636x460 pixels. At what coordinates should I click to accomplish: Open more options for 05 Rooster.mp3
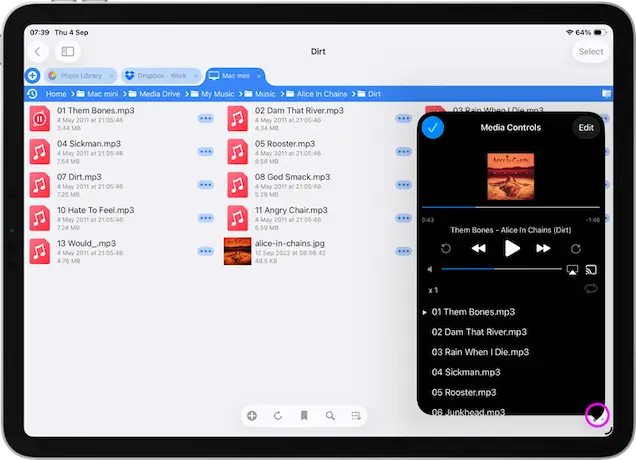click(403, 151)
